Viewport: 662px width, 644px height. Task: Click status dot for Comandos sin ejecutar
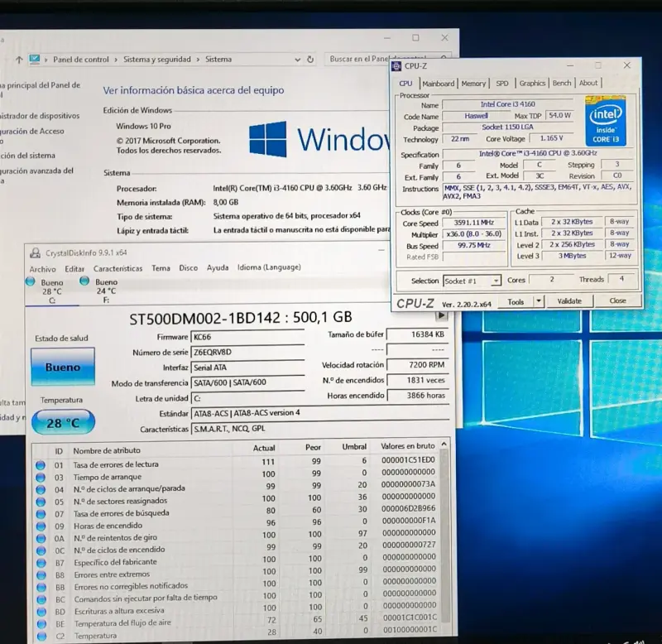tap(41, 599)
